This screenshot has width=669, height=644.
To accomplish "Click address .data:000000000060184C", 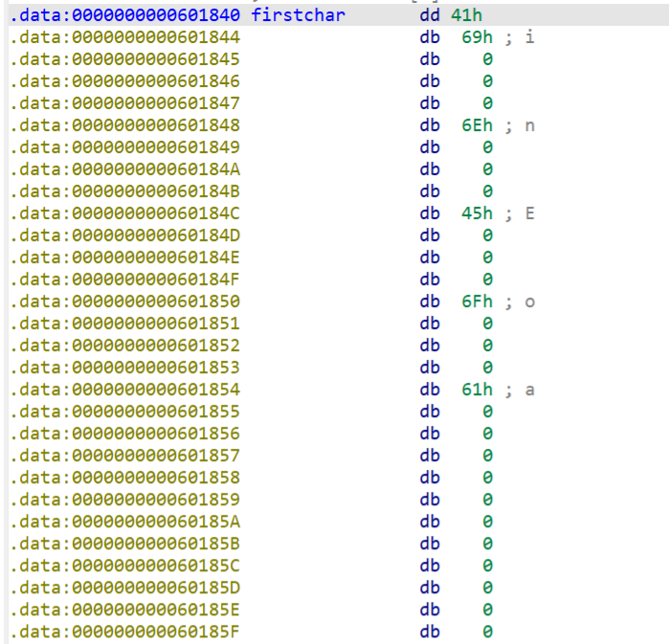I will [125, 213].
